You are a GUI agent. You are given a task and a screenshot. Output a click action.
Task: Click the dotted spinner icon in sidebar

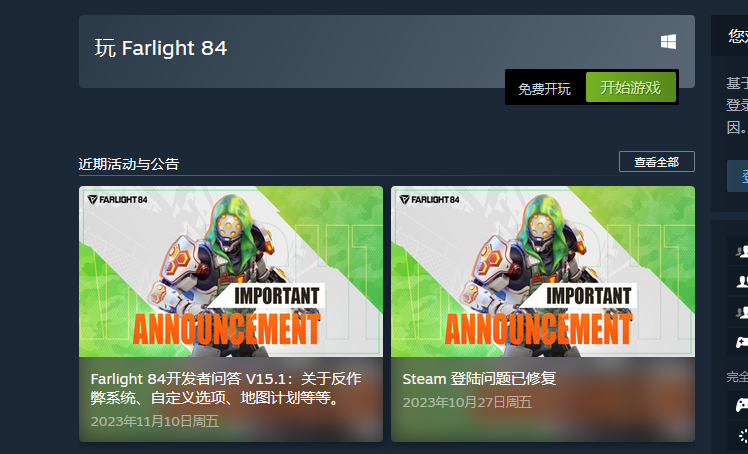743,435
